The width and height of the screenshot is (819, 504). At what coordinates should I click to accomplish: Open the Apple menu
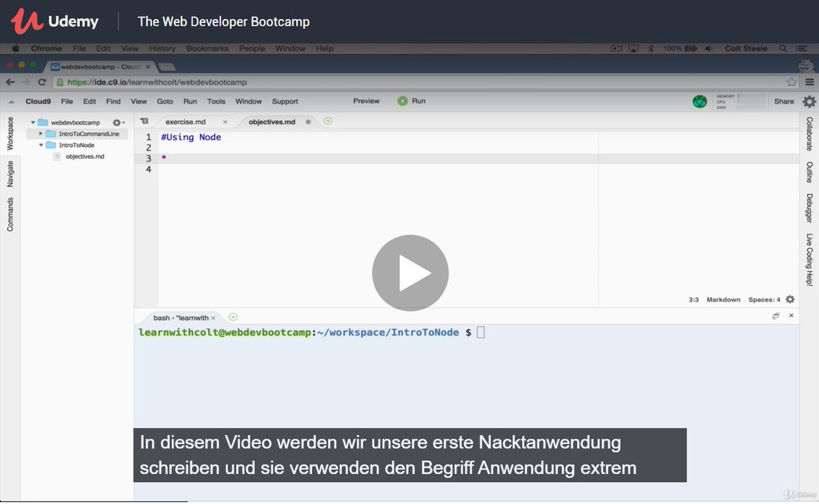pyautogui.click(x=15, y=48)
